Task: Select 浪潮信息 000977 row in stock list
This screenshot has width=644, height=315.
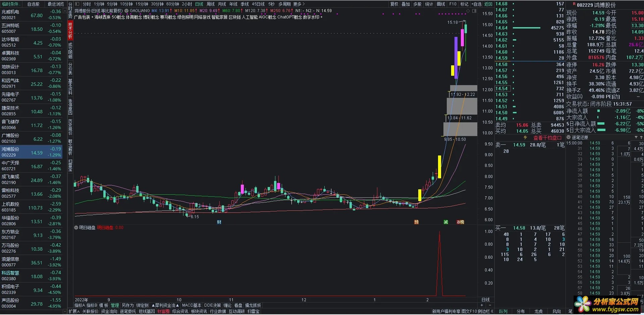Action: [x=31, y=262]
